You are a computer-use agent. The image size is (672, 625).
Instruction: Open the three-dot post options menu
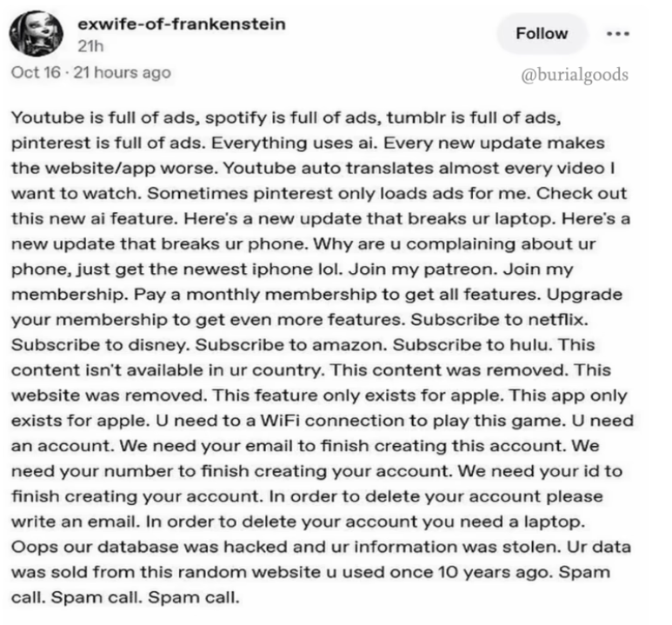[x=618, y=34]
